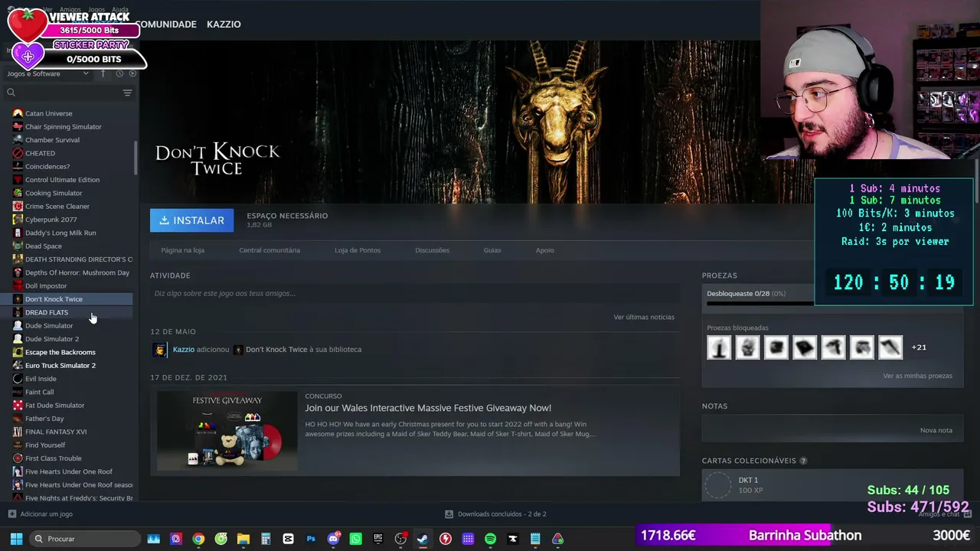Open the Apoio tab
Viewport: 980px width, 551px height.
544,250
